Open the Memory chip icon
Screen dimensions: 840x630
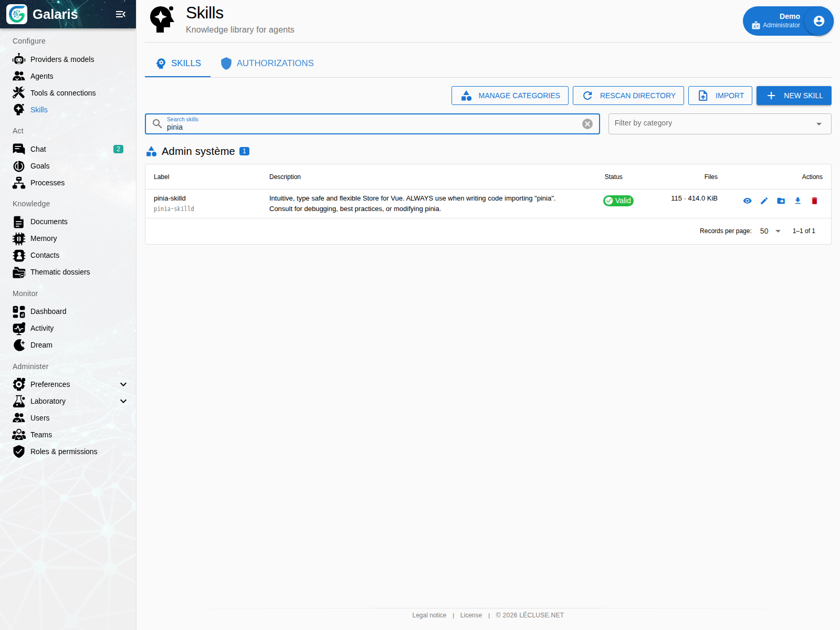(19, 238)
